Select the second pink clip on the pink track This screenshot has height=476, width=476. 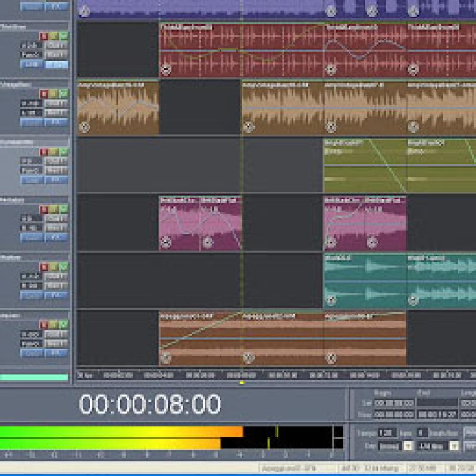[x=365, y=224]
